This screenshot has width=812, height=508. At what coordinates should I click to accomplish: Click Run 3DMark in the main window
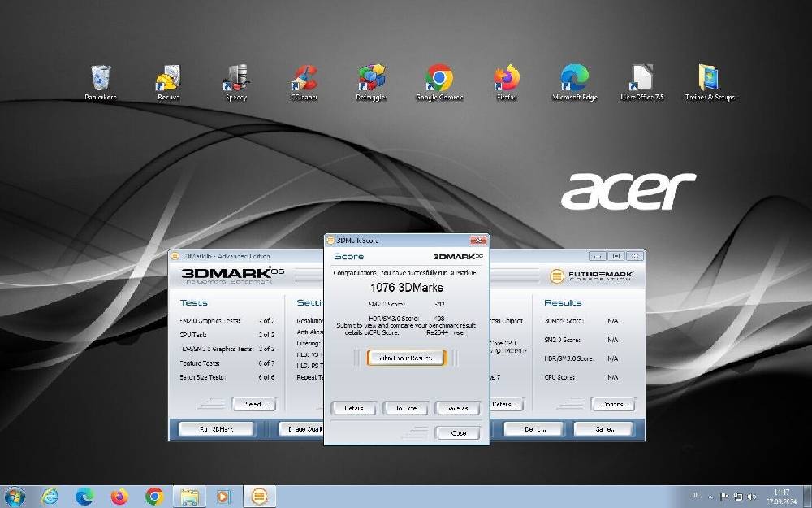click(217, 429)
